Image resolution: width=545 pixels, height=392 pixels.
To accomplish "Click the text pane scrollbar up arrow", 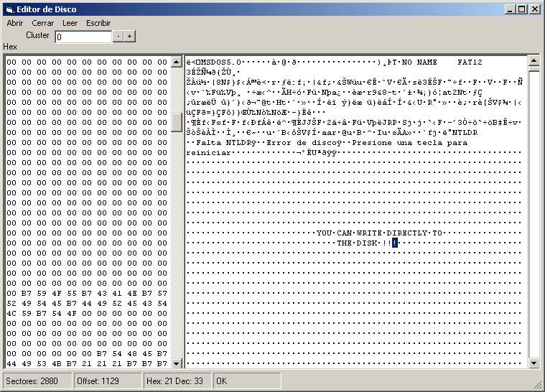I will (x=534, y=62).
